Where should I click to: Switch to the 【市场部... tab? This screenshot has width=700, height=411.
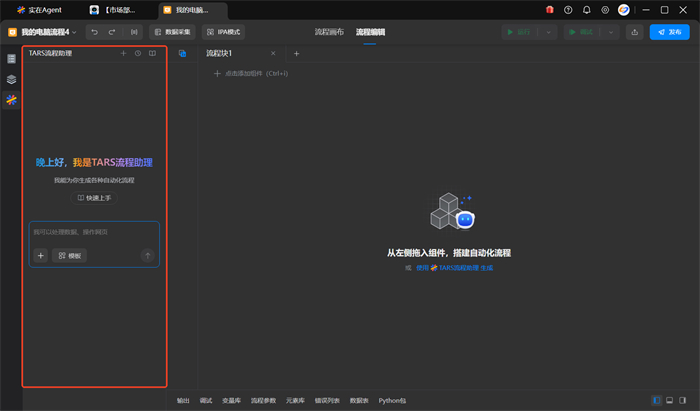pyautogui.click(x=112, y=10)
